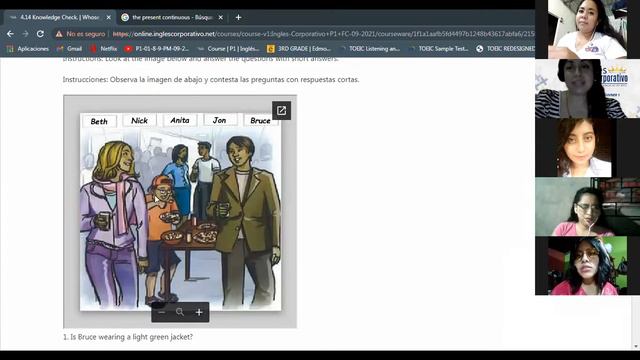Open the TOEIC Sample Test bookmark

[438, 49]
